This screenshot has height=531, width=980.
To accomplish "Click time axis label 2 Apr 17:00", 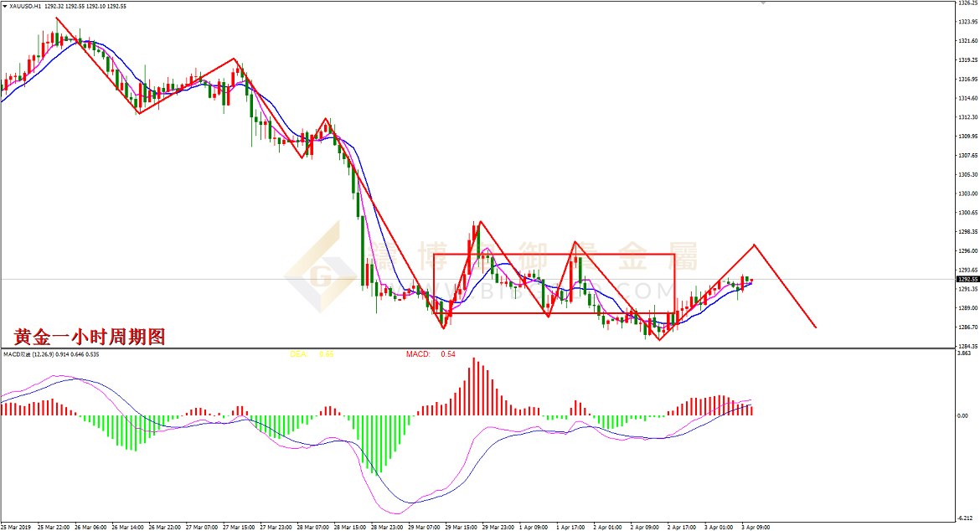I will click(682, 528).
